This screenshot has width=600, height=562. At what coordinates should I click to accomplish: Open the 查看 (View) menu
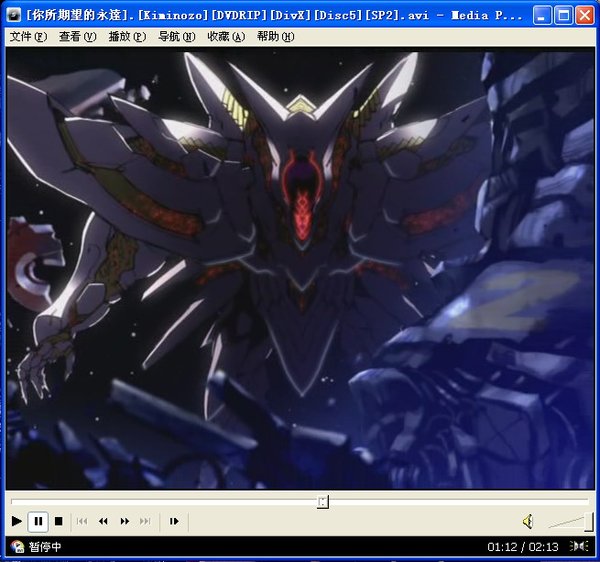pyautogui.click(x=77, y=37)
